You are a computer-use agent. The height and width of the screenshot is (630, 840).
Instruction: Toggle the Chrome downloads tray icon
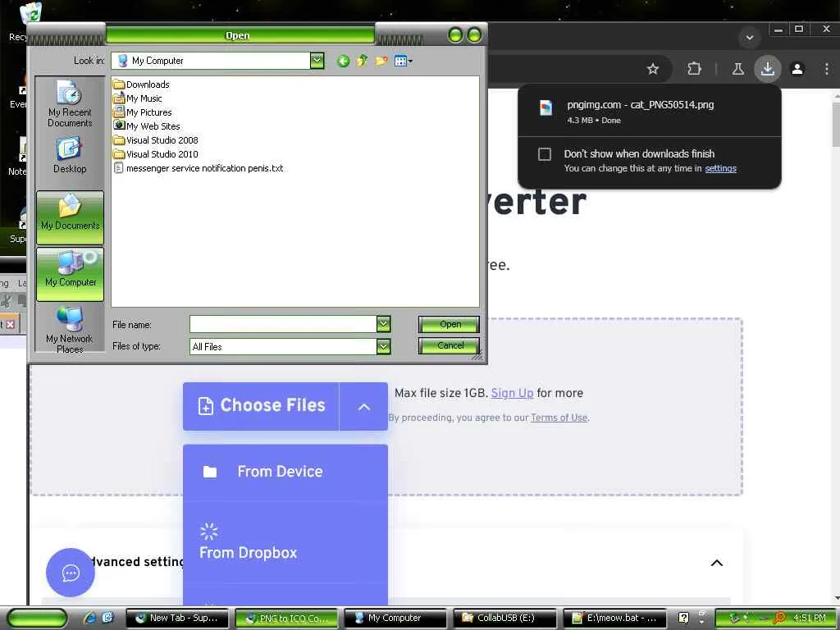768,69
